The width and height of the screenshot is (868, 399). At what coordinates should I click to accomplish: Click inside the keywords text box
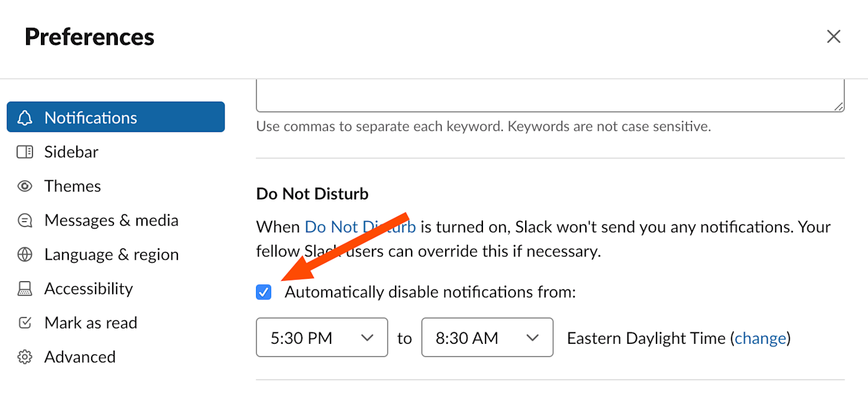point(549,90)
